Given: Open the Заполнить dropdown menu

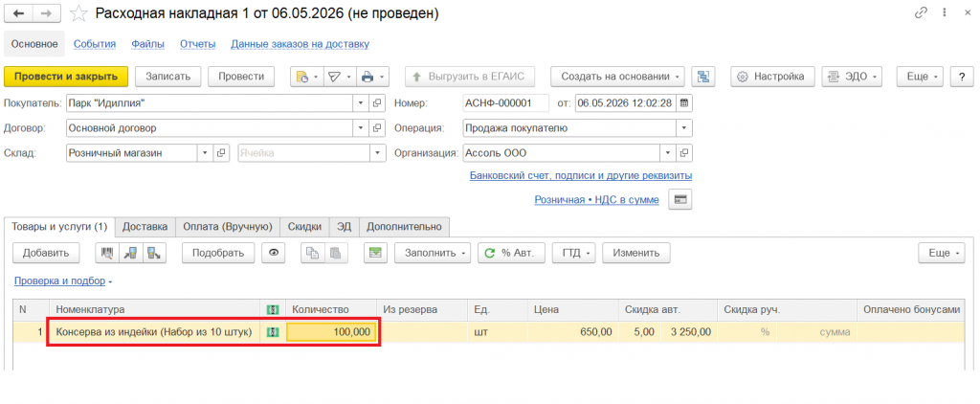Looking at the screenshot, I should tap(434, 253).
